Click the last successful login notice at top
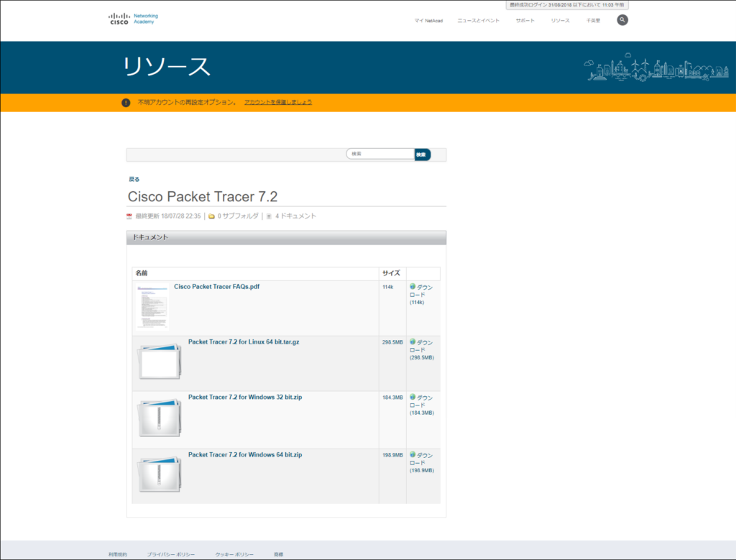The width and height of the screenshot is (736, 560). tap(567, 5)
